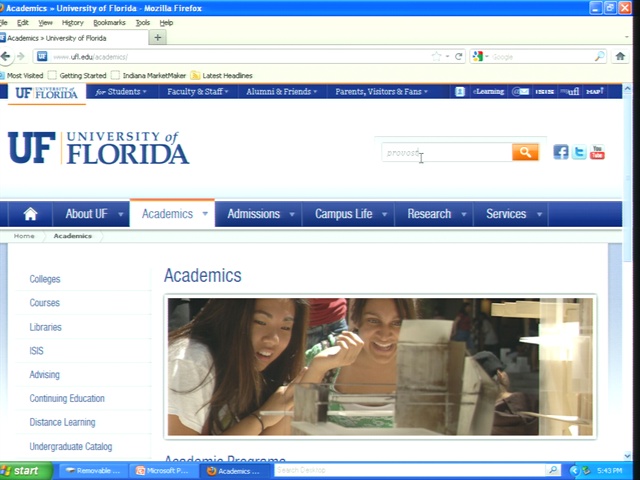Switch to Removable disk taskbar item
Image resolution: width=640 pixels, height=480 pixels.
[94, 471]
